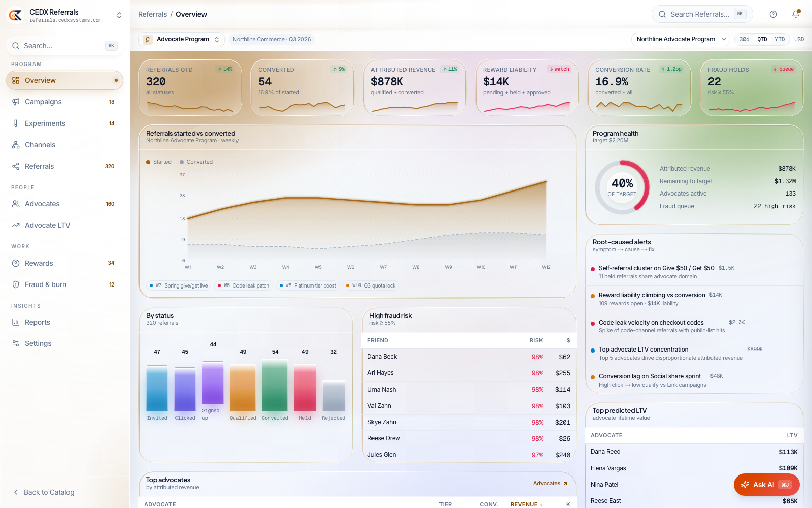Open the Experiments page
Image resolution: width=812 pixels, height=508 pixels.
point(64,123)
